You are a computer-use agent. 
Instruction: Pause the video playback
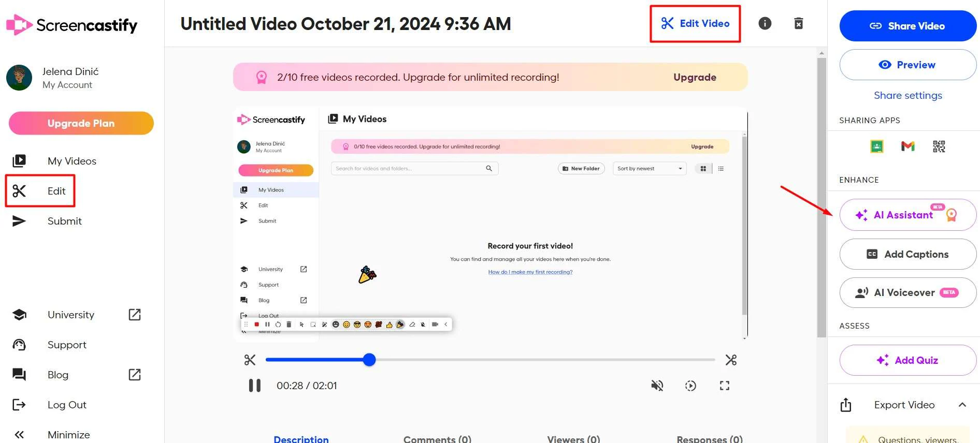255,386
